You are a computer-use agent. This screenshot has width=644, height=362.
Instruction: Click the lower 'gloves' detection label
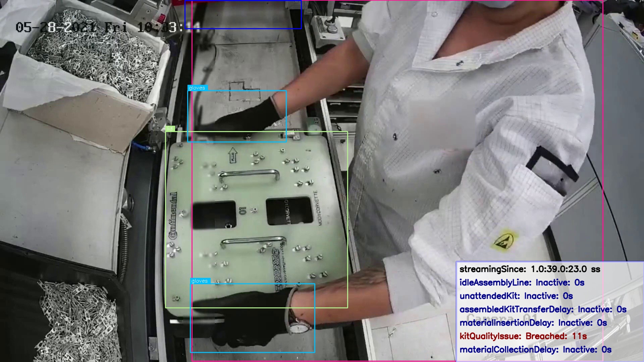(200, 281)
